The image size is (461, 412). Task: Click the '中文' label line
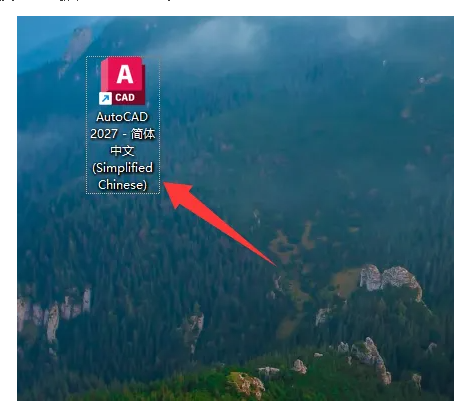tap(122, 151)
